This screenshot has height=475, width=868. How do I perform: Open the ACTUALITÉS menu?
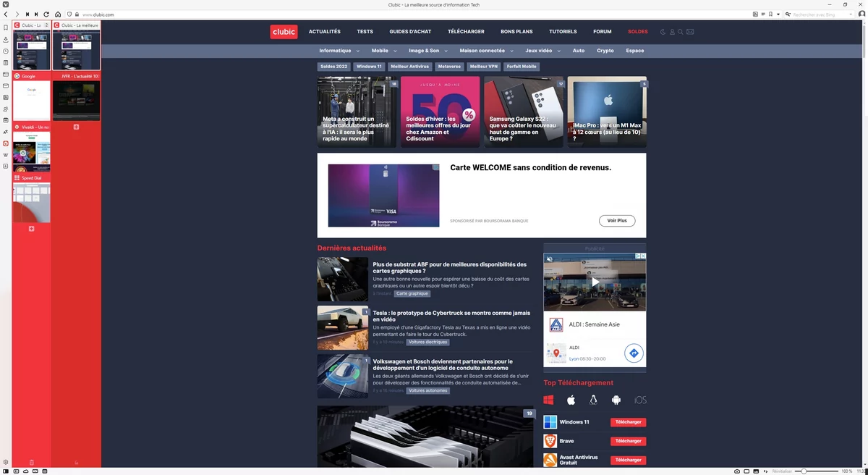(324, 32)
